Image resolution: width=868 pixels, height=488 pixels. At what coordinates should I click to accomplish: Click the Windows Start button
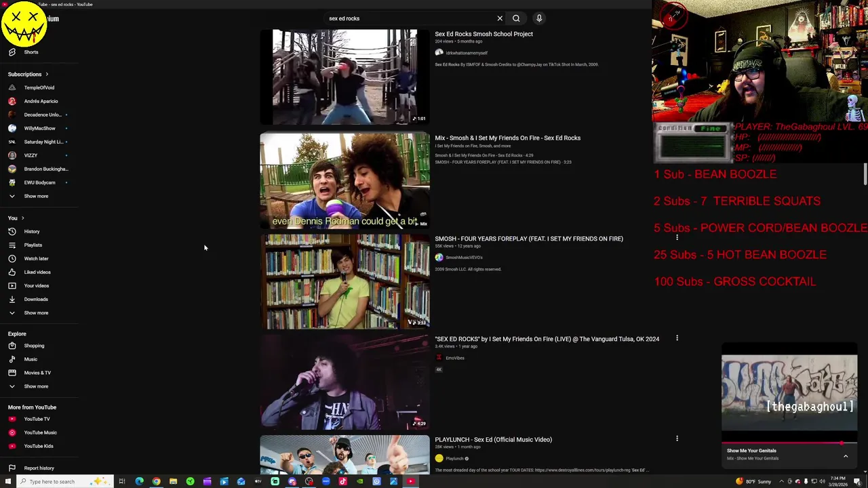8,481
